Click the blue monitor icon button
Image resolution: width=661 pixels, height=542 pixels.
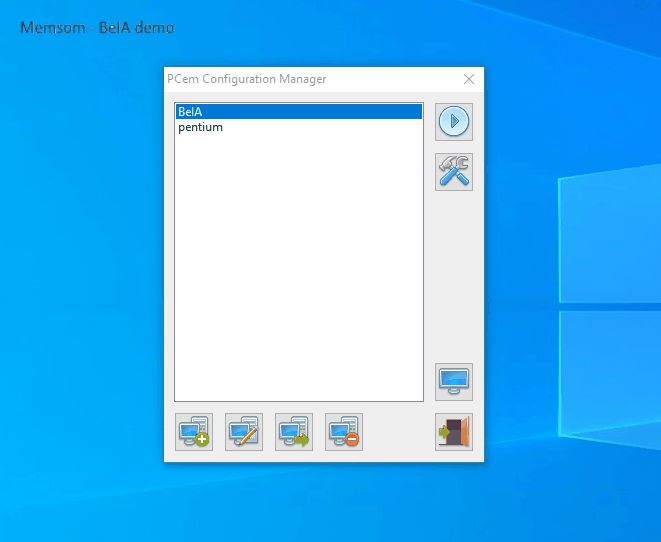454,382
